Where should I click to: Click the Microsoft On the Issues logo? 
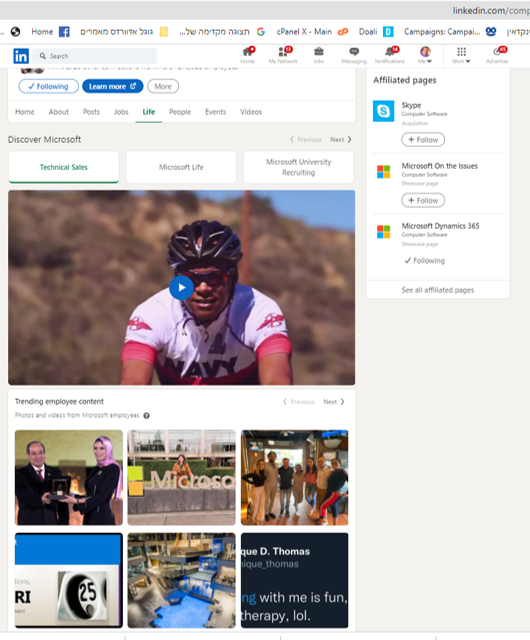(383, 171)
